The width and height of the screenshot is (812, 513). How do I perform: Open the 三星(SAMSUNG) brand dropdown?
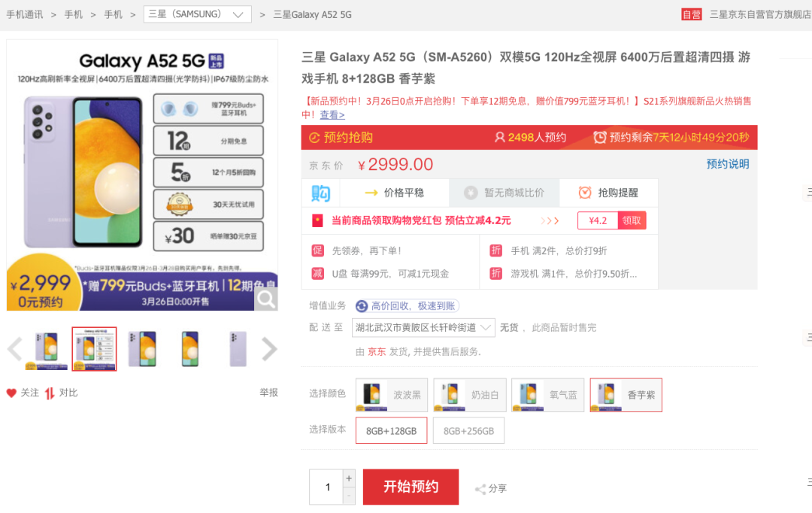pos(197,14)
